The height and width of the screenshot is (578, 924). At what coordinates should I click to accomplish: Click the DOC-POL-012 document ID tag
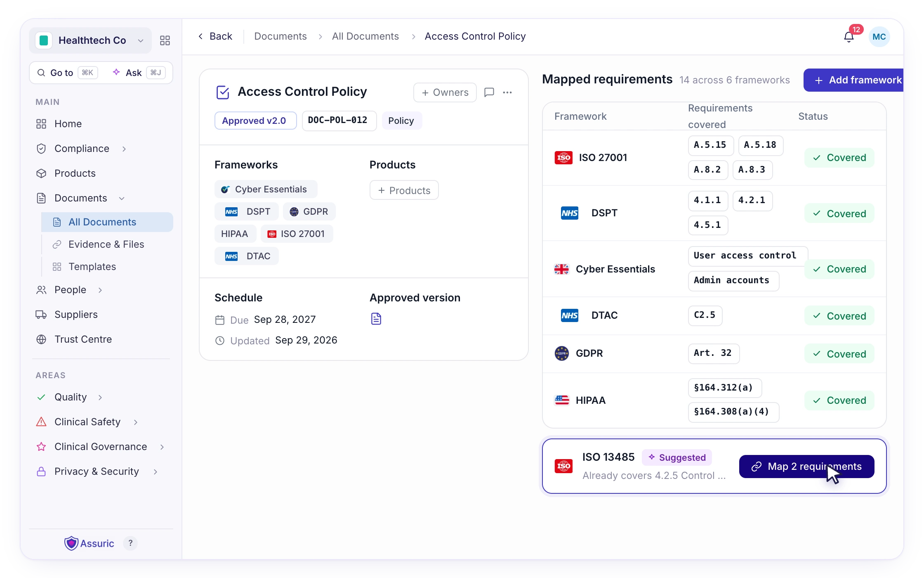pos(339,121)
